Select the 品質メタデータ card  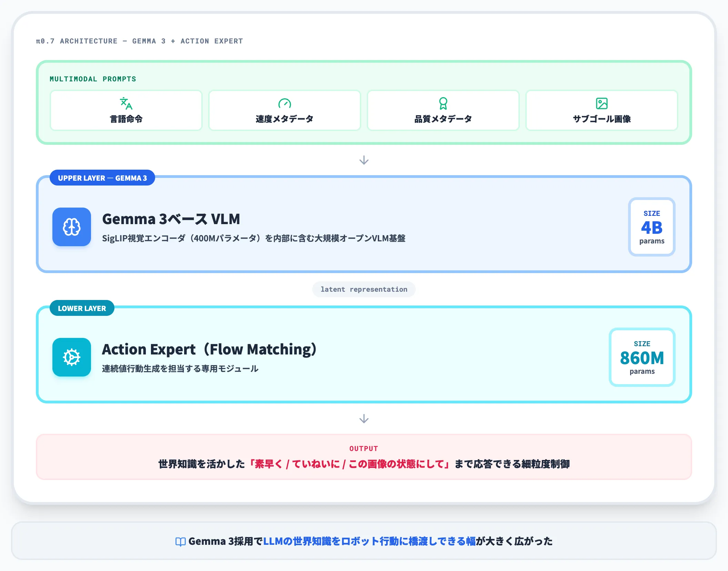[443, 110]
